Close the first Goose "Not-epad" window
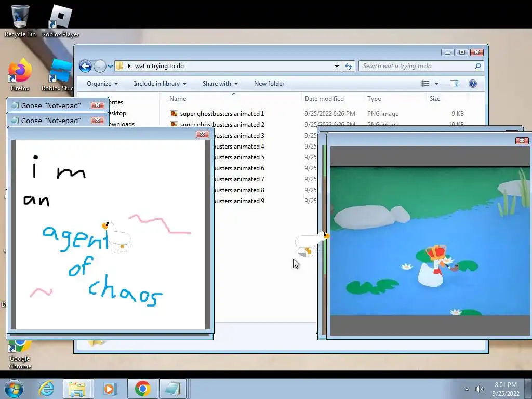This screenshot has height=399, width=532. tap(97, 105)
